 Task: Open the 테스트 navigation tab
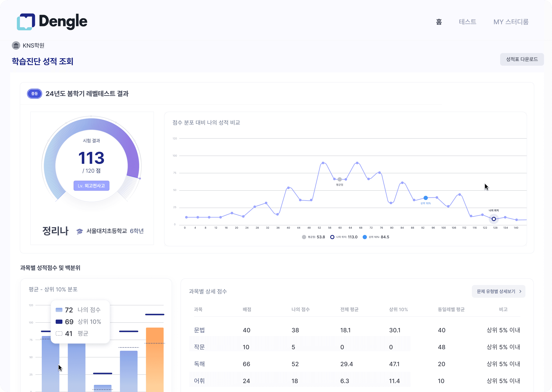(x=467, y=22)
